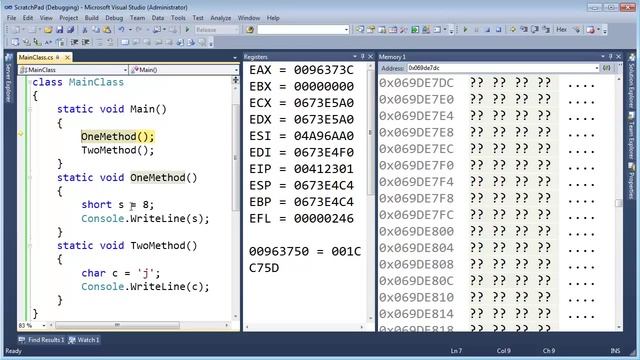Close the Memory 1 panel

619,57
